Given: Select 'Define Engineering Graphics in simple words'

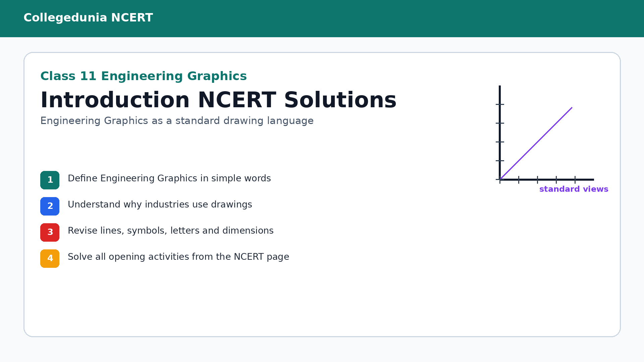Looking at the screenshot, I should click(x=169, y=178).
